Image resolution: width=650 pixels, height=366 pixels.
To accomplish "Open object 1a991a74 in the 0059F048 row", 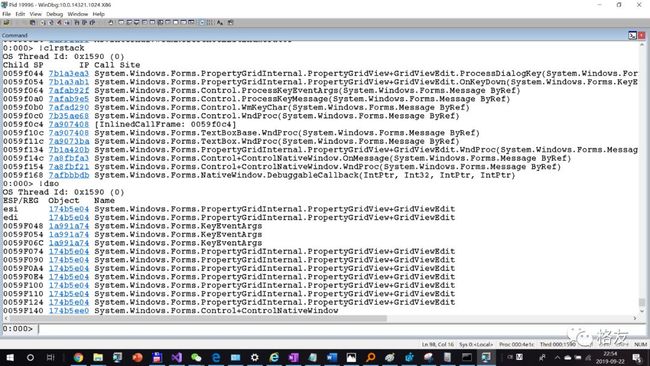I will pyautogui.click(x=69, y=226).
